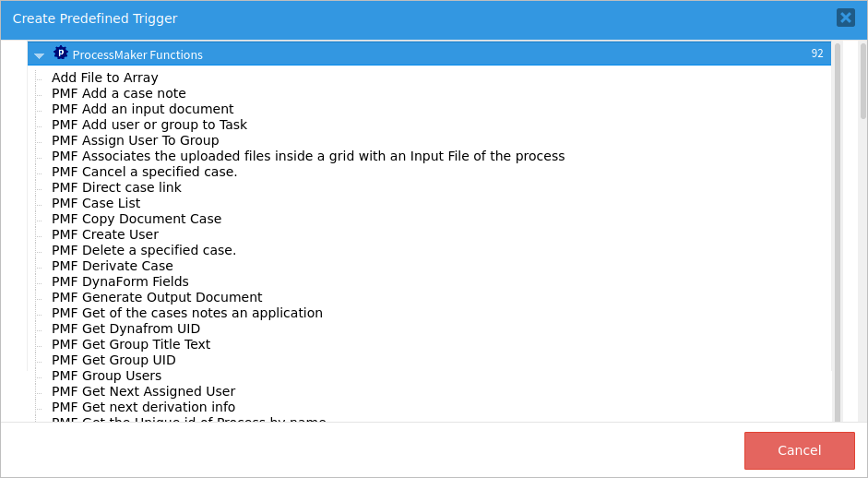This screenshot has height=478, width=868.
Task: Collapse the ProcessMaker Functions group arrow
Action: pos(39,55)
